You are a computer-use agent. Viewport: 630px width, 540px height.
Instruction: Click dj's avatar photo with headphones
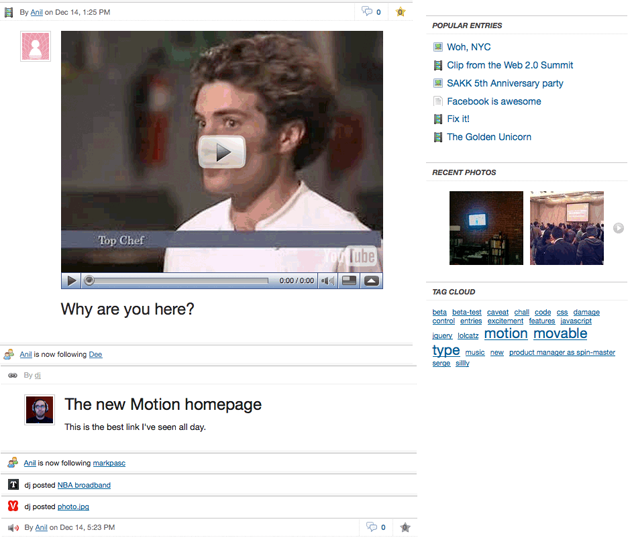click(x=39, y=410)
